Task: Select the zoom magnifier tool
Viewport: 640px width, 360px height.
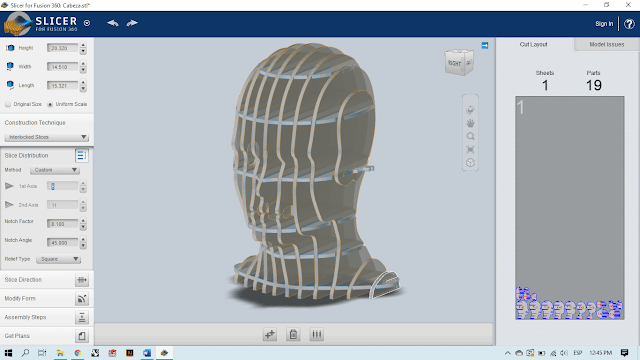Action: (x=470, y=136)
